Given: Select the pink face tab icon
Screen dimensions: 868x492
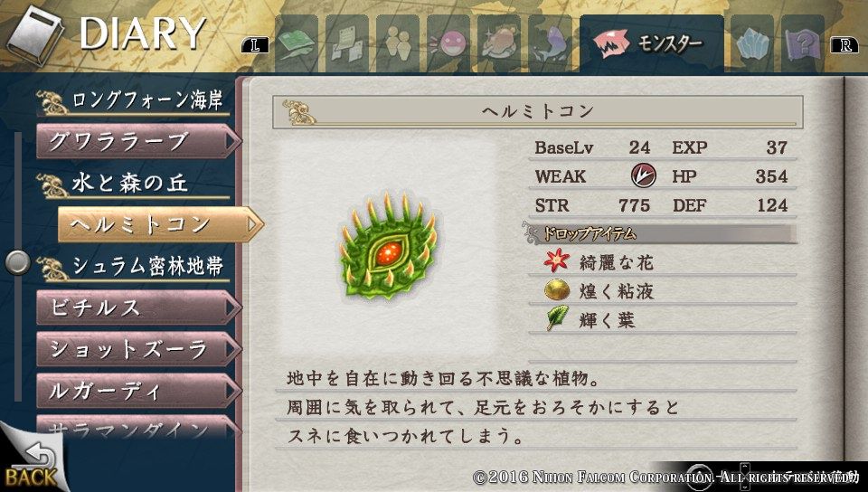Looking at the screenshot, I should [x=448, y=43].
